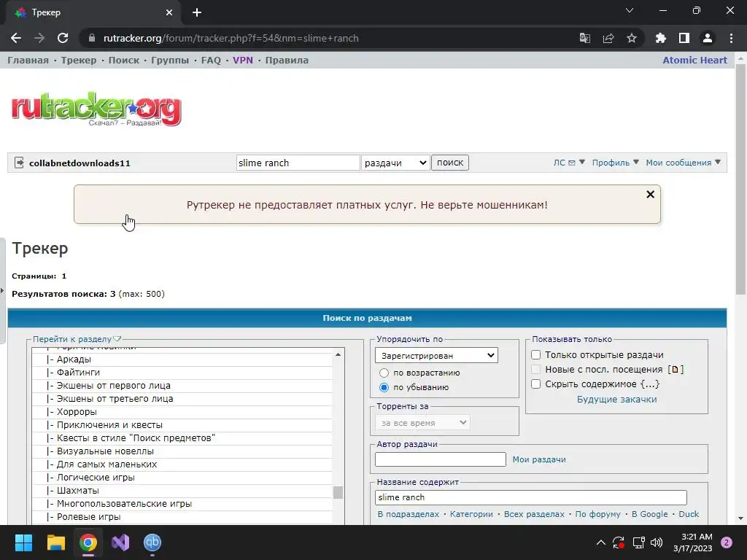This screenshot has height=560, width=747.
Task: Click В подразделах search link
Action: (409, 514)
